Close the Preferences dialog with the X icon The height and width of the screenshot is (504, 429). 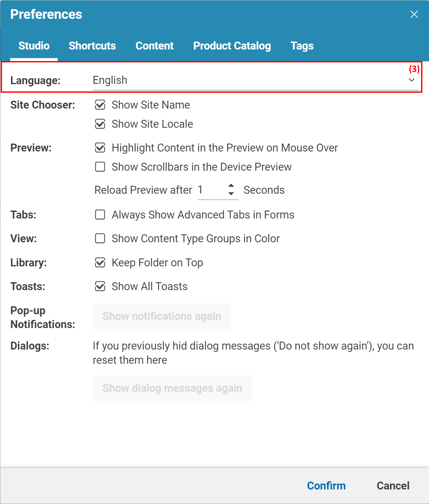click(x=414, y=14)
